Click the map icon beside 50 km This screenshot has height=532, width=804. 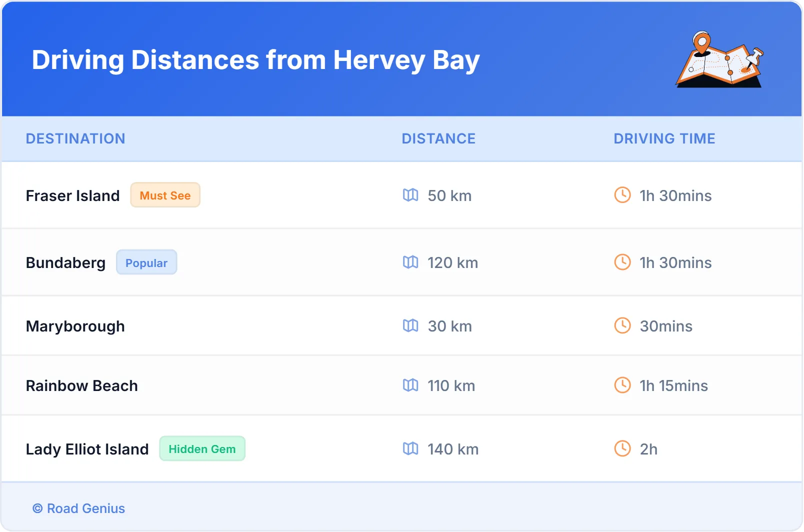tap(410, 195)
